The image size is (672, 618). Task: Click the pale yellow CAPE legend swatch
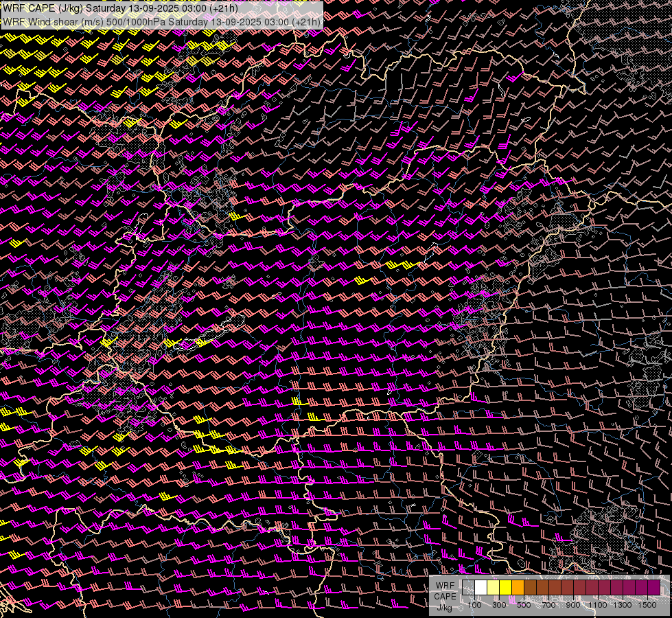494,587
